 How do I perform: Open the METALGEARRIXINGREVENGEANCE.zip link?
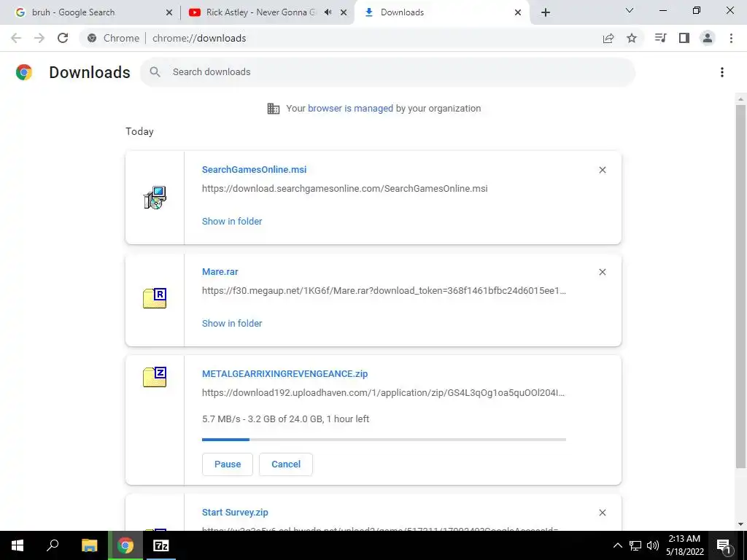pos(285,374)
